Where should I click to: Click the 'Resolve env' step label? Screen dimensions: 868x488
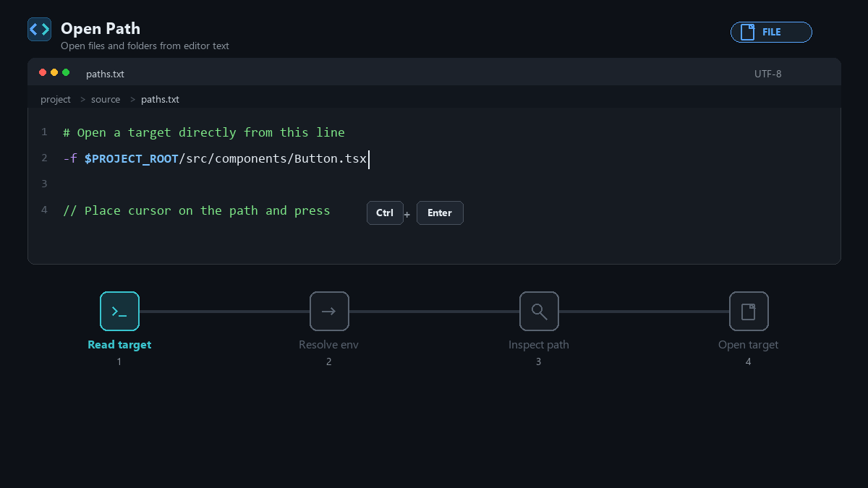coord(329,345)
